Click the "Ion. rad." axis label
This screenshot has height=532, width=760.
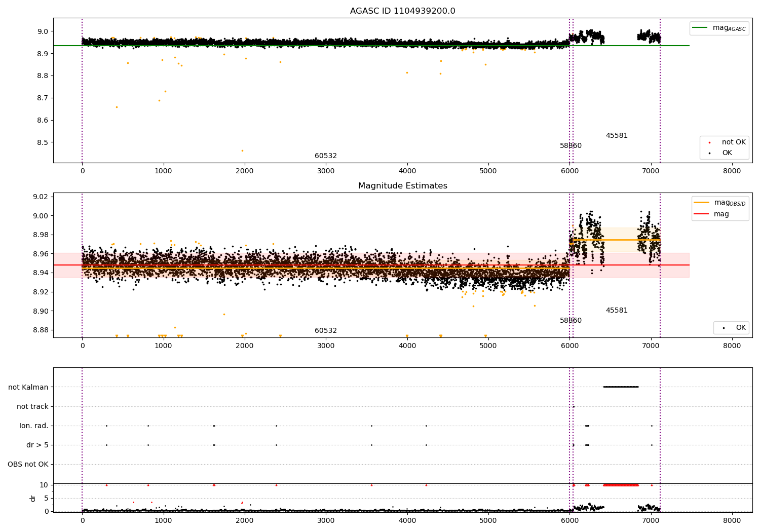click(34, 426)
